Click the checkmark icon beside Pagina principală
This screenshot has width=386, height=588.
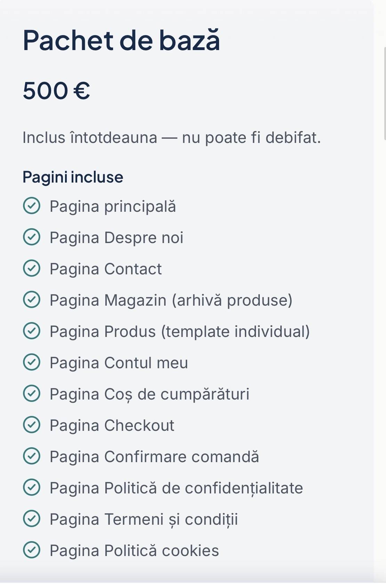tap(32, 206)
